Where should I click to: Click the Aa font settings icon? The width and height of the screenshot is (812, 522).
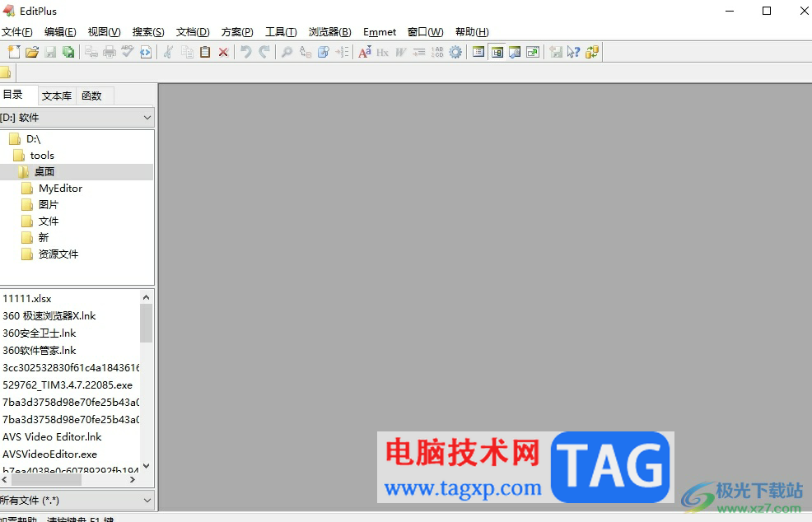click(x=365, y=52)
